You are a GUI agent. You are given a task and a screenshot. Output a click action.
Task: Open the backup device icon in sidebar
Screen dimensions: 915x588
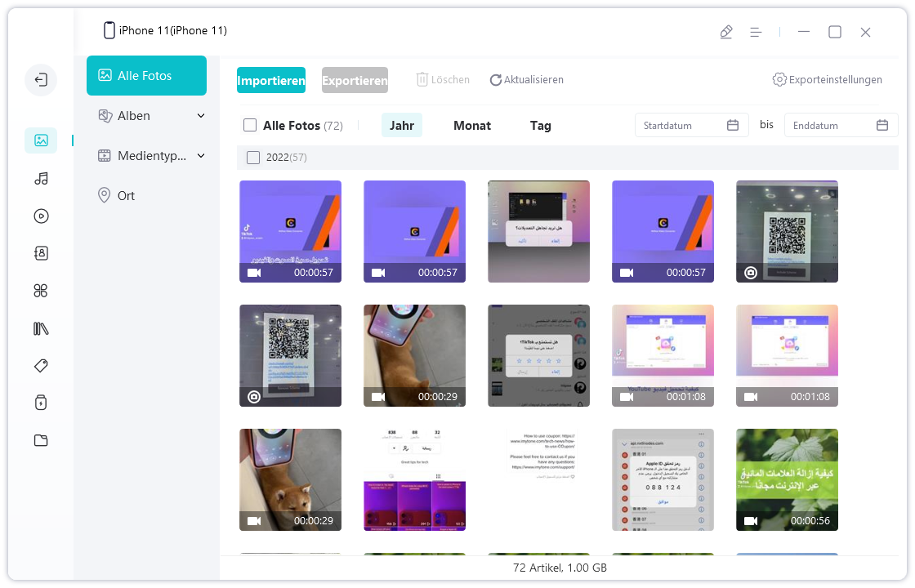[x=41, y=403]
